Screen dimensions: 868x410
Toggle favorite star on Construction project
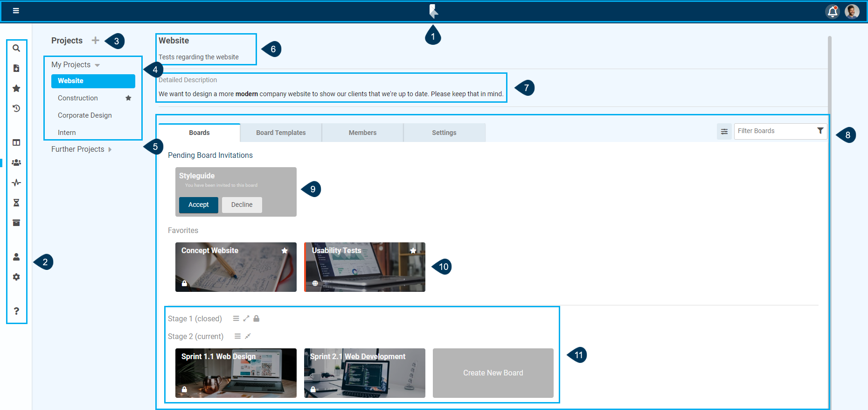(x=128, y=98)
